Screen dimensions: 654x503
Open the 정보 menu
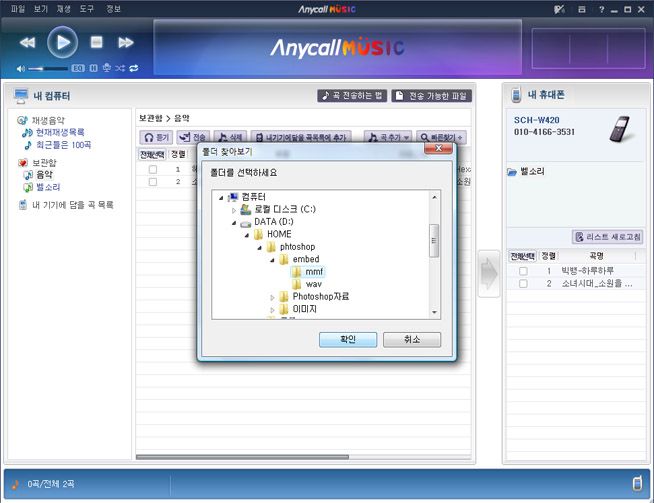(x=113, y=9)
